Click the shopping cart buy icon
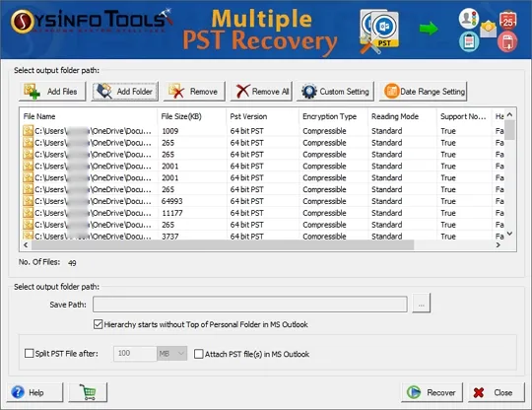532x410 pixels. coord(89,392)
